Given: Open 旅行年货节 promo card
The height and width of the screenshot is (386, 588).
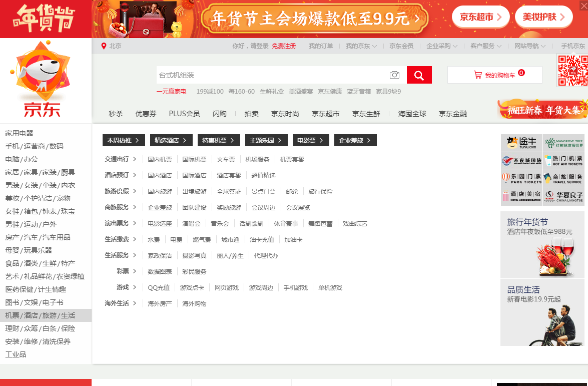Looking at the screenshot, I should [542, 245].
